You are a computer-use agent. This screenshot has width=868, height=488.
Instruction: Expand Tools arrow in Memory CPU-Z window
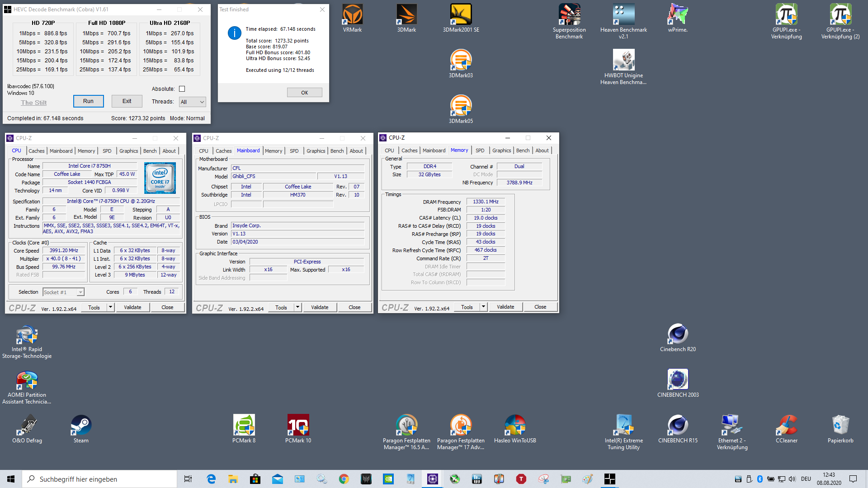(483, 307)
